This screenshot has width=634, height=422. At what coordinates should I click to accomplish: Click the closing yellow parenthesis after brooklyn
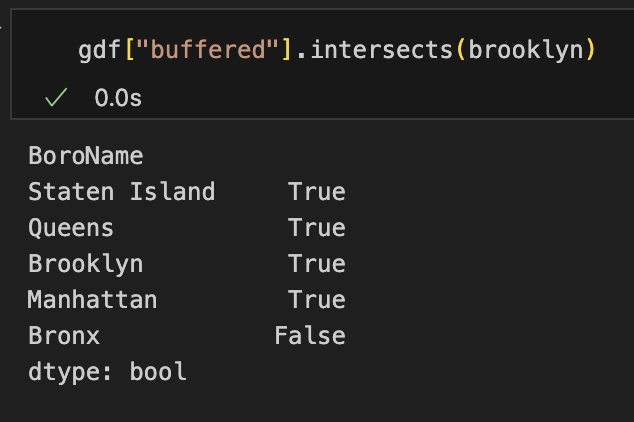pos(590,48)
